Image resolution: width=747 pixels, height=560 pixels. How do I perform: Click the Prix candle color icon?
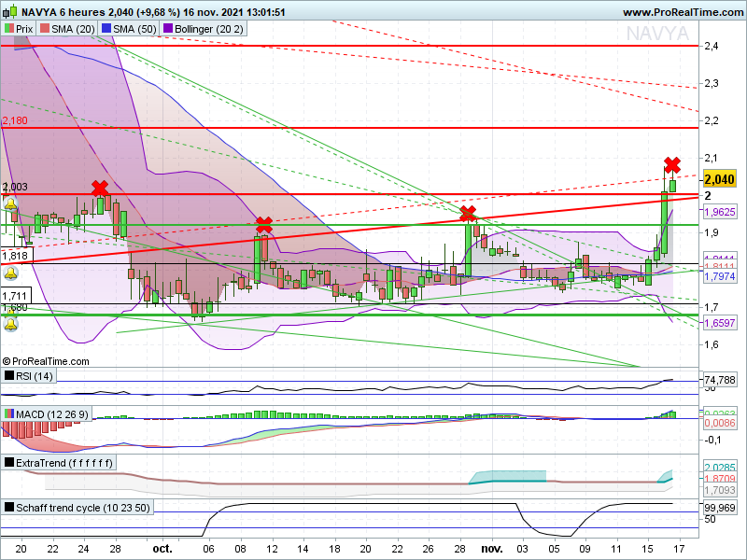[9, 29]
